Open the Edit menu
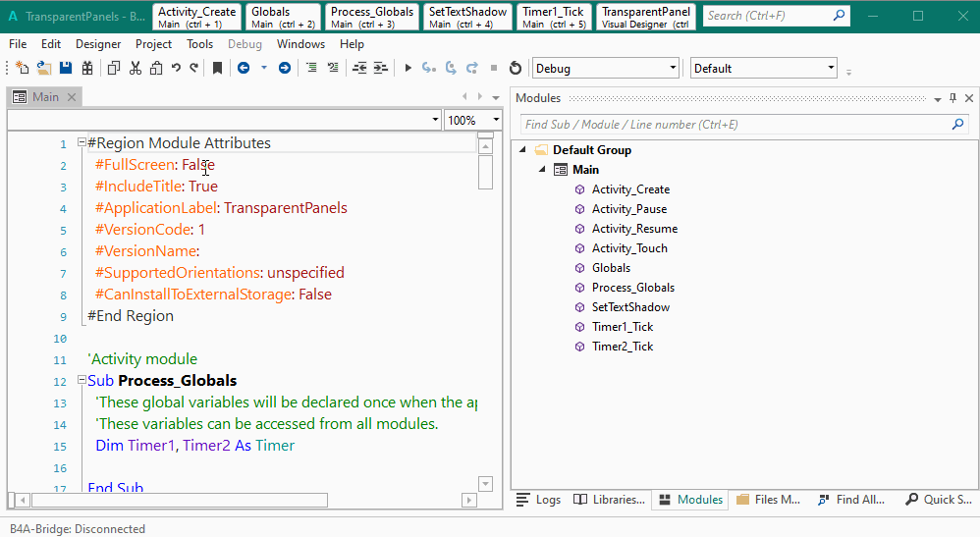Viewport: 980px width, 537px height. coord(51,44)
